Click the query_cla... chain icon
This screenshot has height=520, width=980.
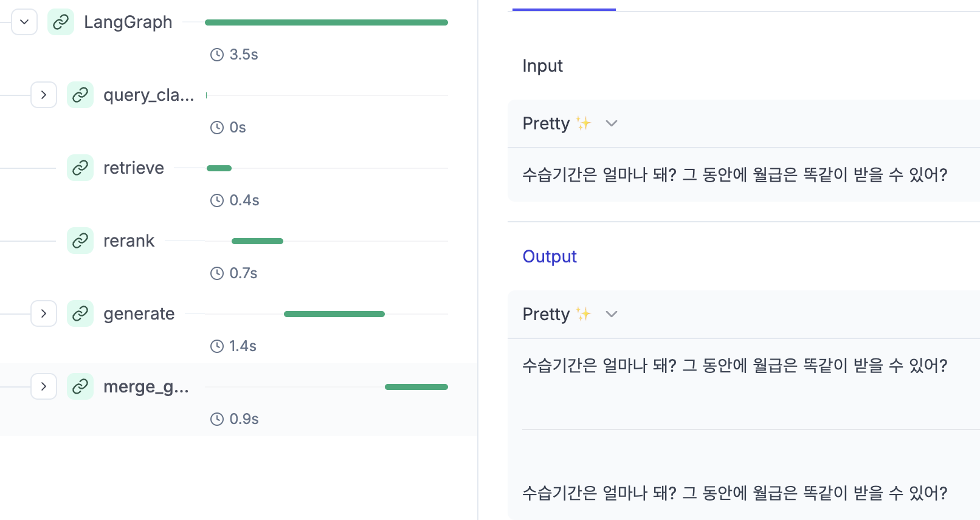point(80,95)
